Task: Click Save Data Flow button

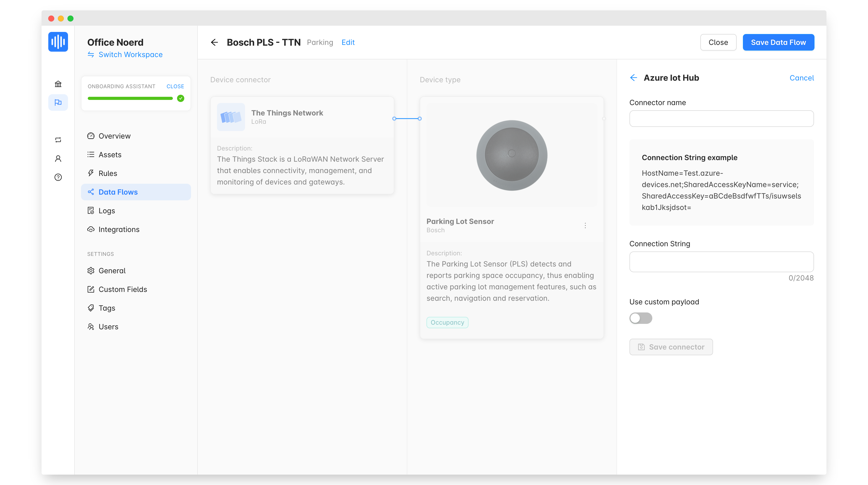Action: (x=778, y=43)
